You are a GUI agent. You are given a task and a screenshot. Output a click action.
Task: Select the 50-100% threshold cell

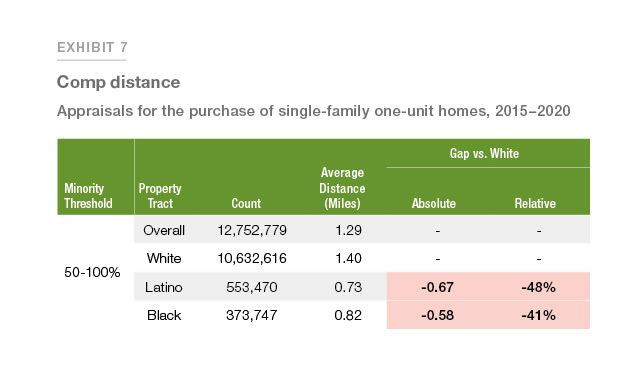tap(92, 272)
